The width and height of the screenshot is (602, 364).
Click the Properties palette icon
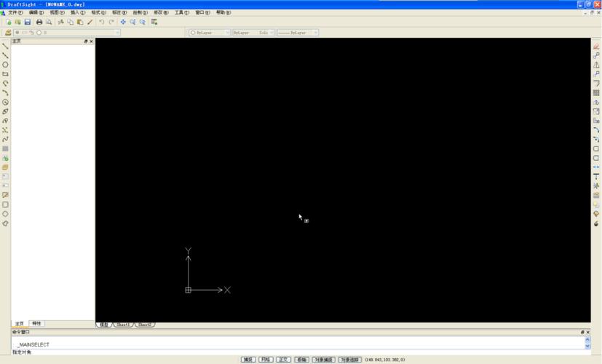coord(154,22)
